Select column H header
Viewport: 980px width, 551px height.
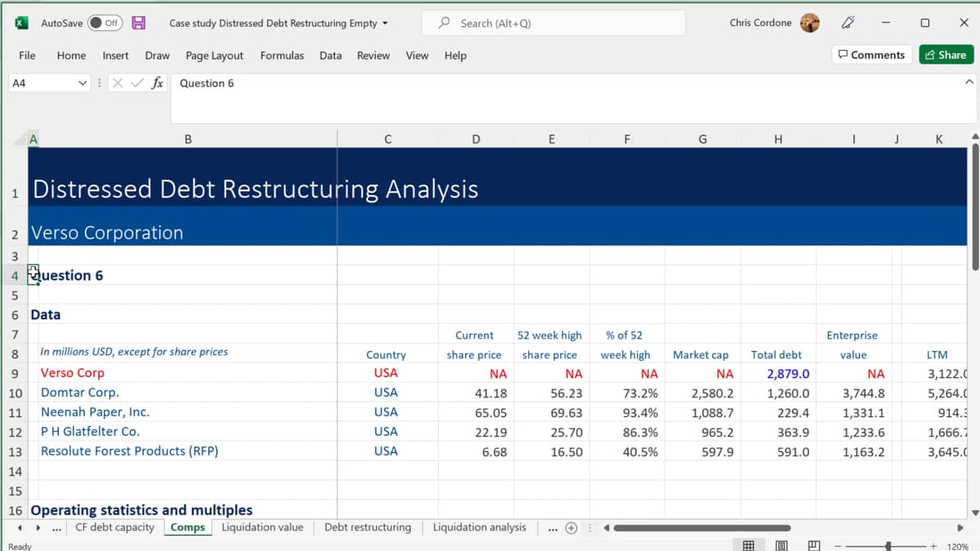(x=778, y=139)
